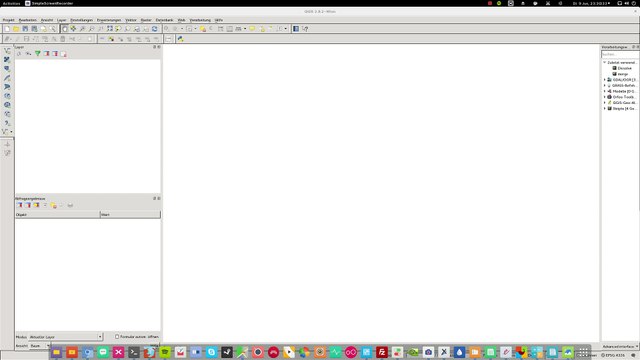Refresh the map canvas with the refresh icon

154,29
